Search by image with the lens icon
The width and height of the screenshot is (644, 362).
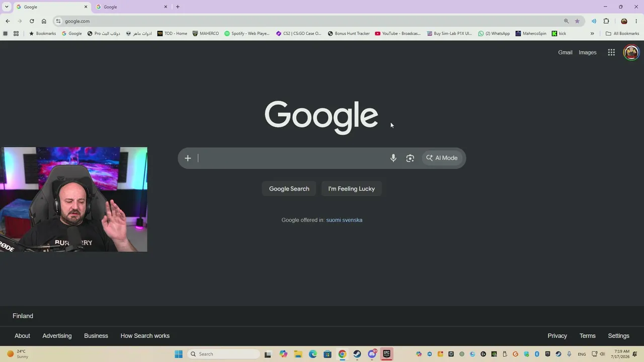tap(410, 158)
